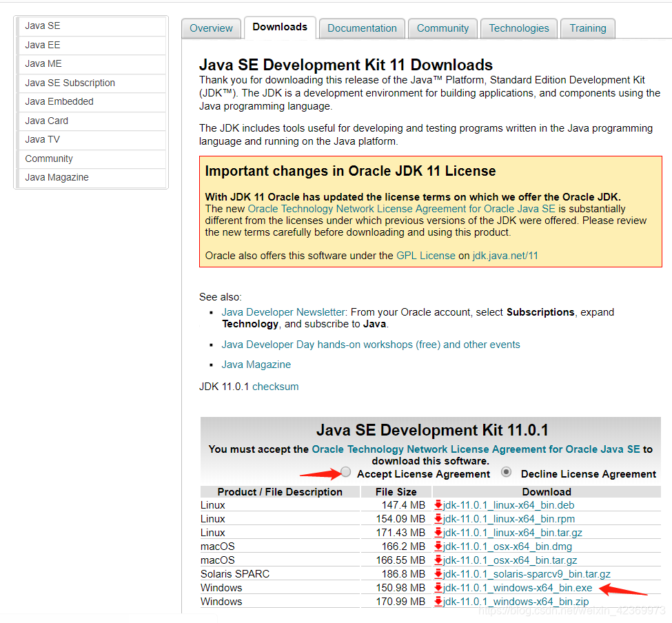Download jdk-11.0.1_osx-x64_bin.dmg file link

[507, 547]
